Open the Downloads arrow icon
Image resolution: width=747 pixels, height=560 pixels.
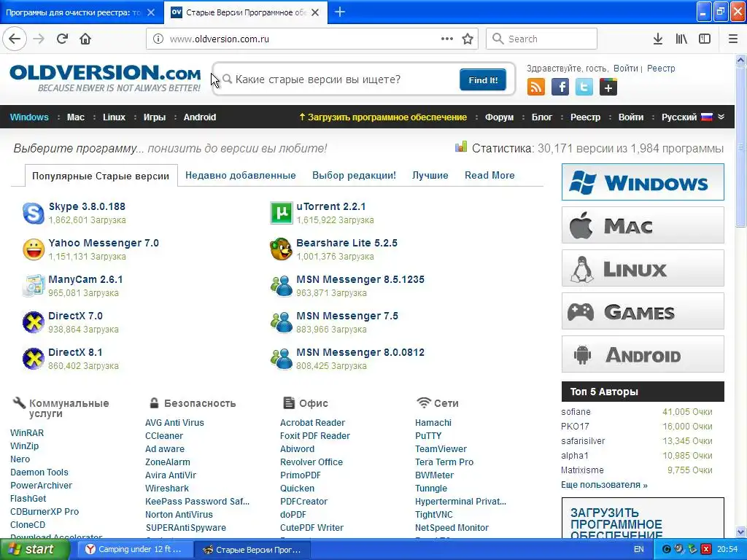[658, 39]
